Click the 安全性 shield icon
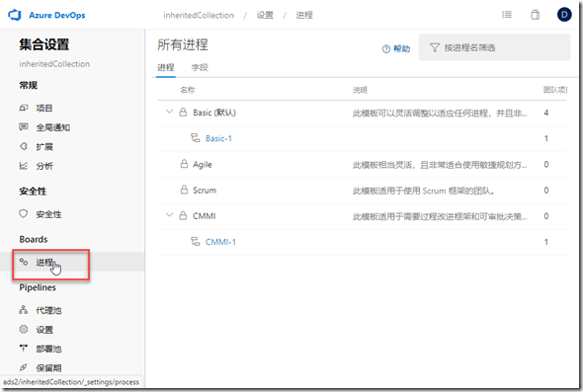Screen dimensions: 583x392 click(24, 213)
